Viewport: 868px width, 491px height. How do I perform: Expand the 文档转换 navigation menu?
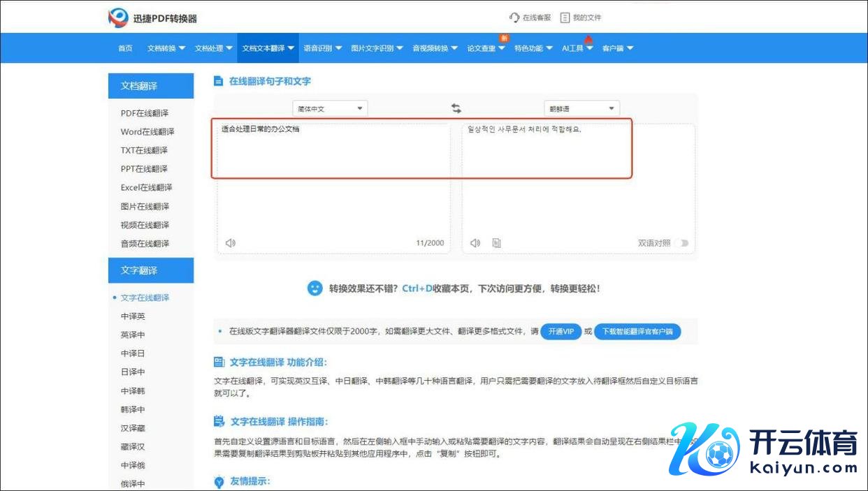166,48
